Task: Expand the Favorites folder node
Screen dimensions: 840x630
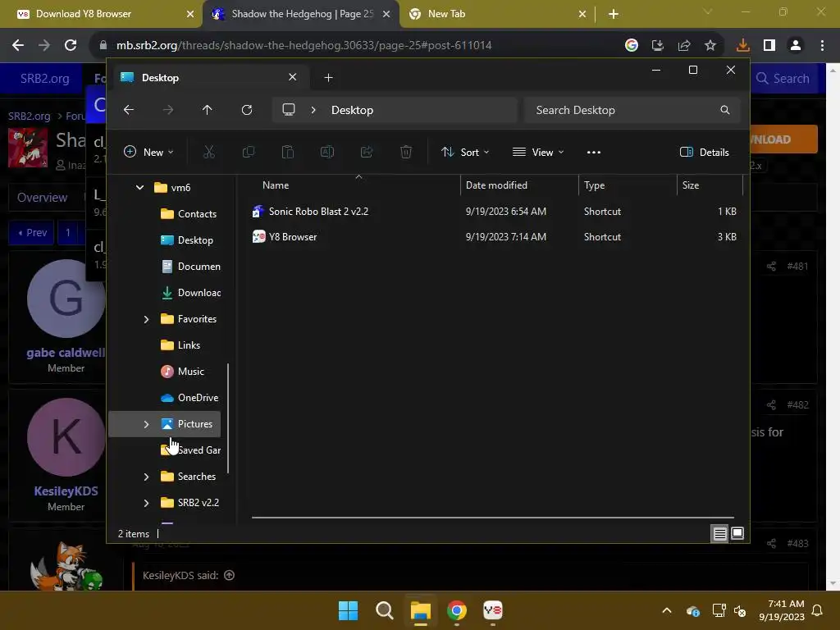Action: coord(146,319)
